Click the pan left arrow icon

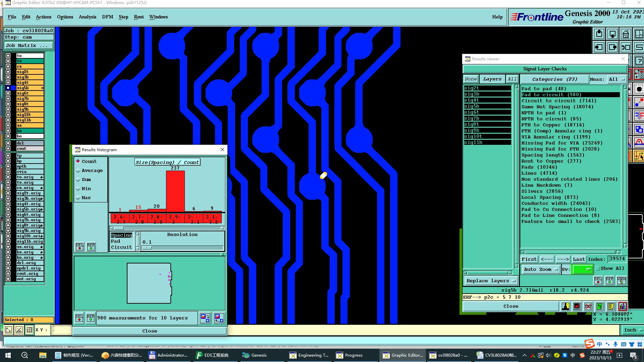coord(599,47)
